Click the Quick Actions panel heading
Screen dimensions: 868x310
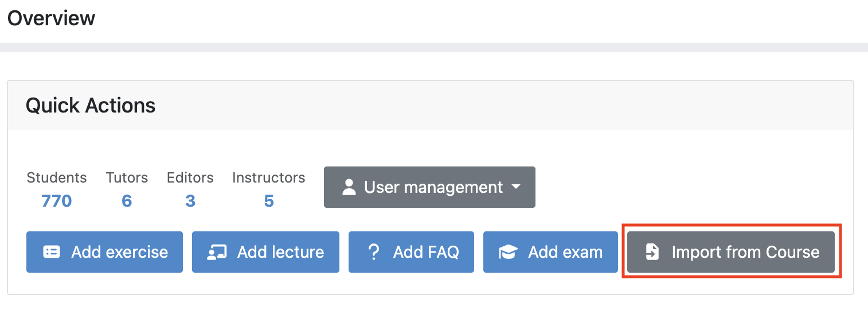[x=91, y=106]
